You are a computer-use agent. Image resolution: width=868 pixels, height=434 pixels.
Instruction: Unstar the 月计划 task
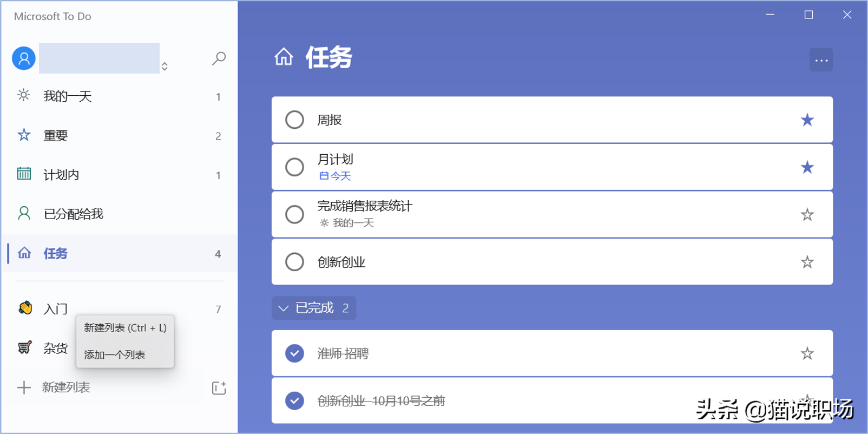tap(807, 167)
